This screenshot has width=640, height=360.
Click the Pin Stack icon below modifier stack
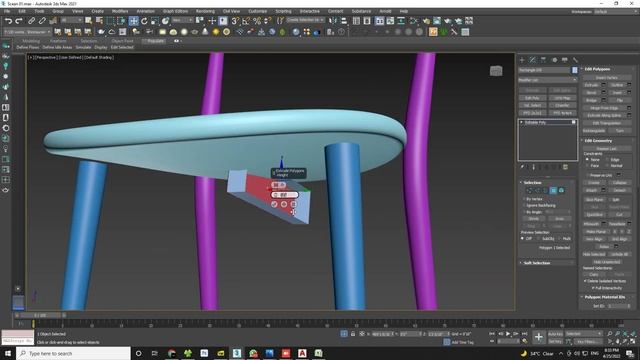click(522, 167)
